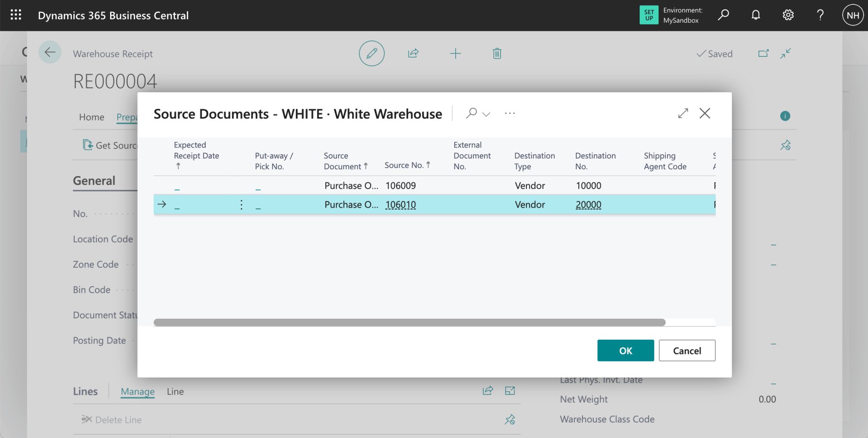Click the RE000004 receipt number title
868x438 pixels.
(x=115, y=81)
